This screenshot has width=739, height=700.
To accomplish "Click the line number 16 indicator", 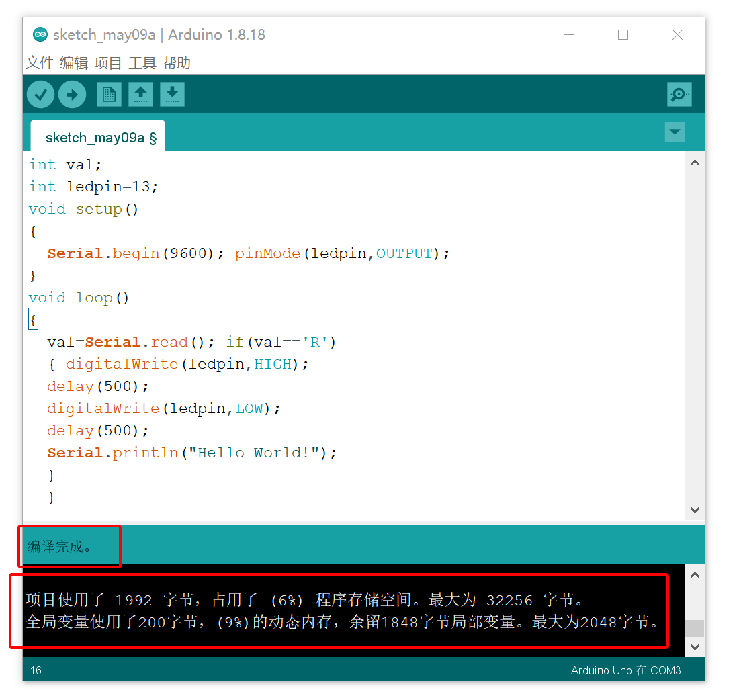I will coord(36,670).
